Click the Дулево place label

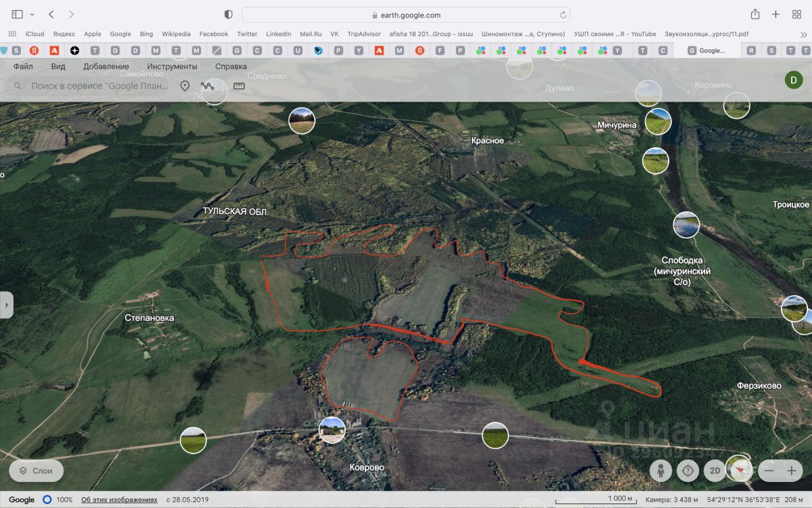tap(560, 88)
